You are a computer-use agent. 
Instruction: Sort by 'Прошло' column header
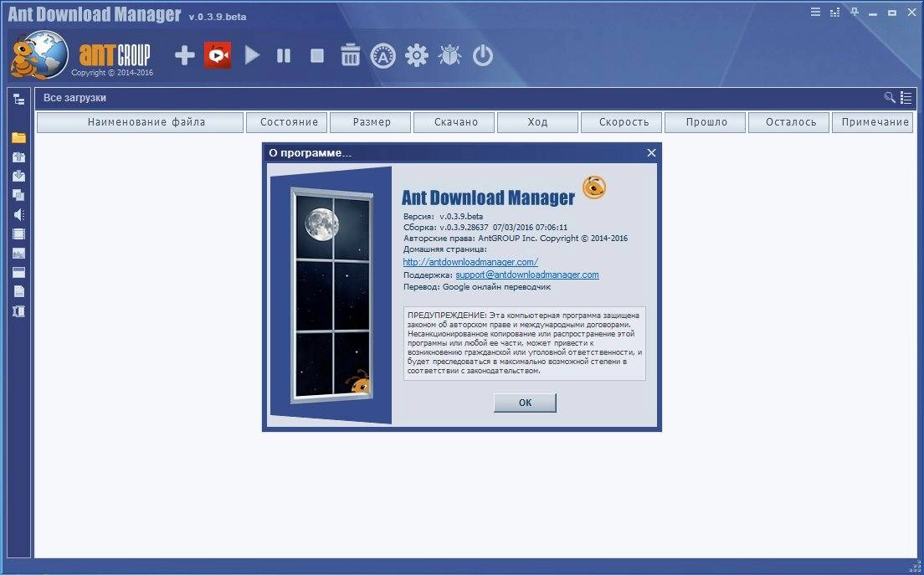click(705, 122)
